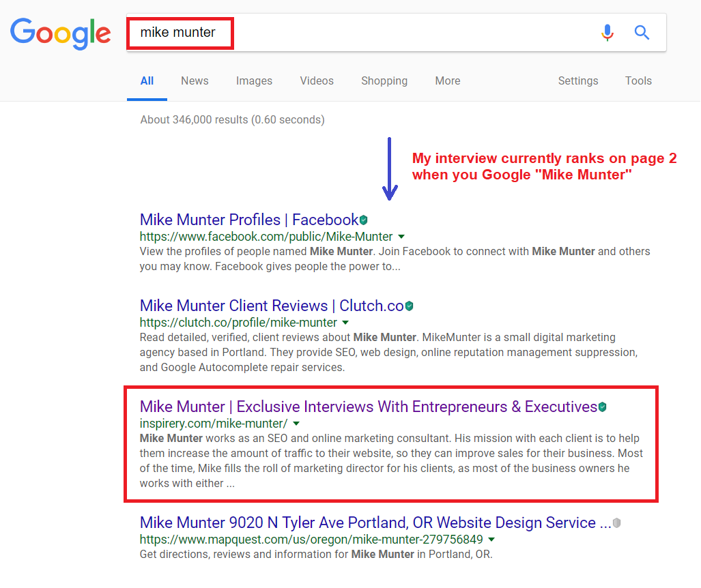This screenshot has width=701, height=588.
Task: Click Clutch snippet 'Read detailed, verified, client reviews'
Action: pyautogui.click(x=245, y=338)
